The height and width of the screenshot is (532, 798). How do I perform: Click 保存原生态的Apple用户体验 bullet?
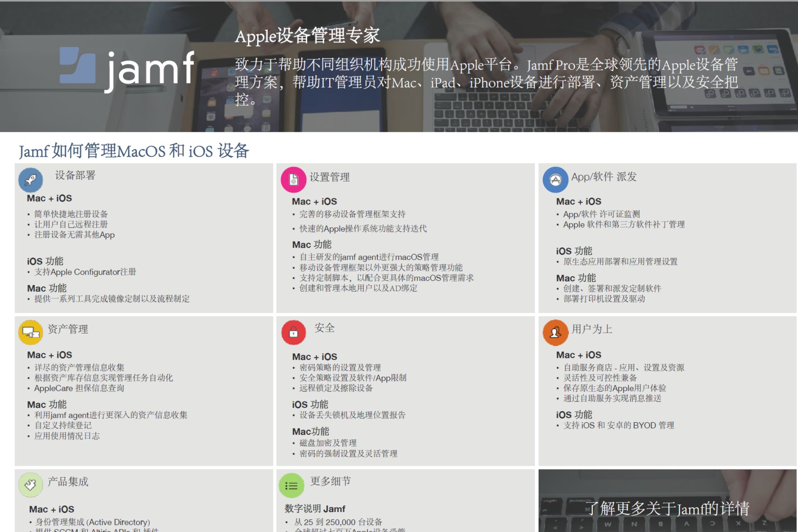(615, 388)
